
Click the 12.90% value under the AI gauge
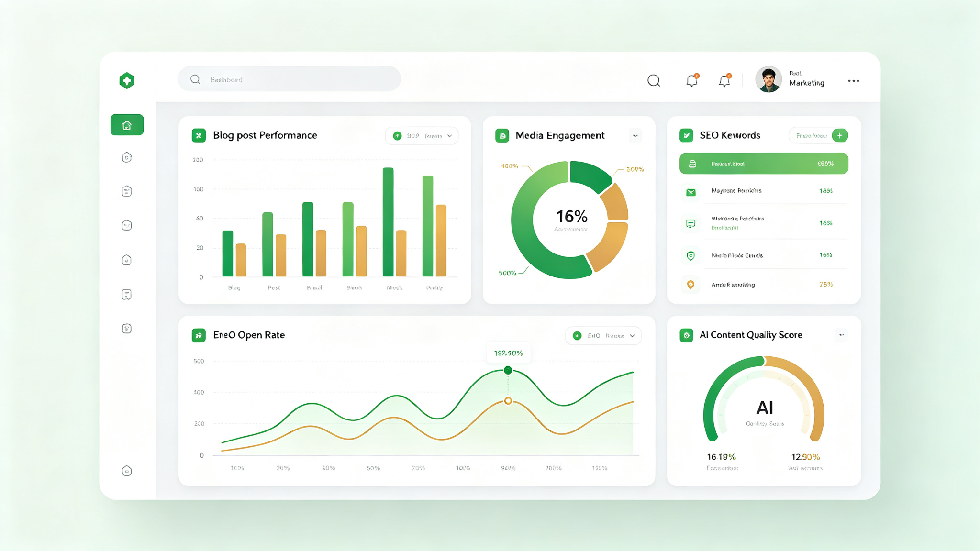pos(805,457)
